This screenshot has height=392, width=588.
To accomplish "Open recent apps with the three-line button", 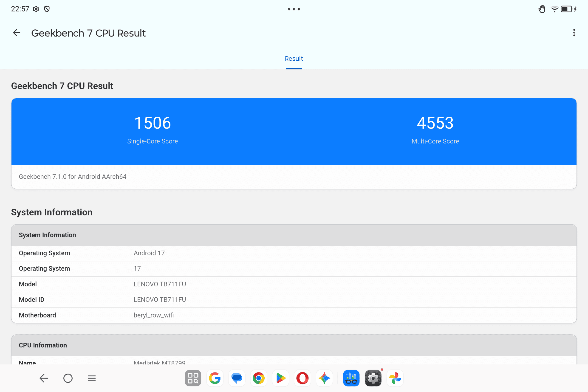I will (92, 378).
